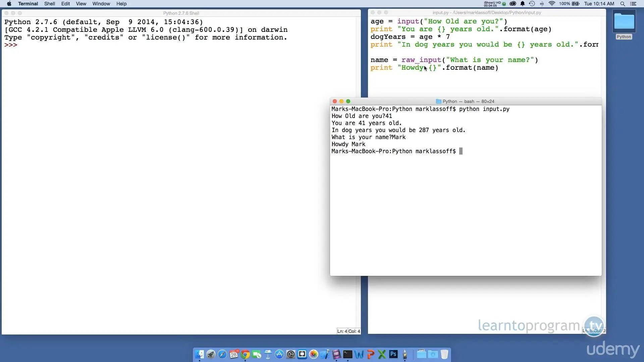Click the GCC 4.2.1 version line
Viewport: 644px width, 362px height.
(x=146, y=29)
